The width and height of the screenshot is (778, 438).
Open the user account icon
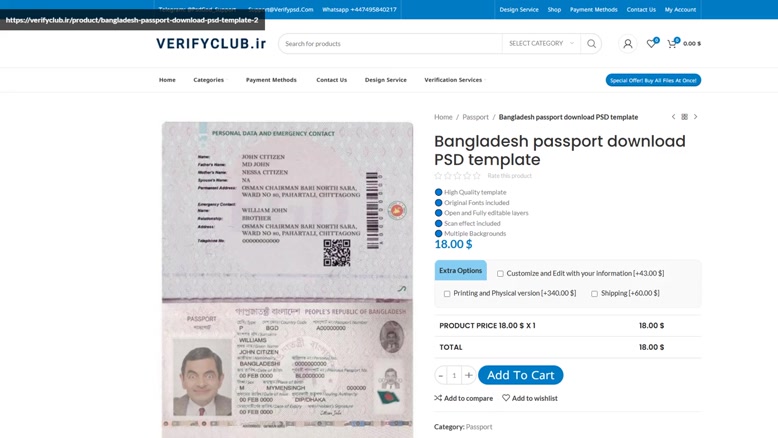[628, 44]
